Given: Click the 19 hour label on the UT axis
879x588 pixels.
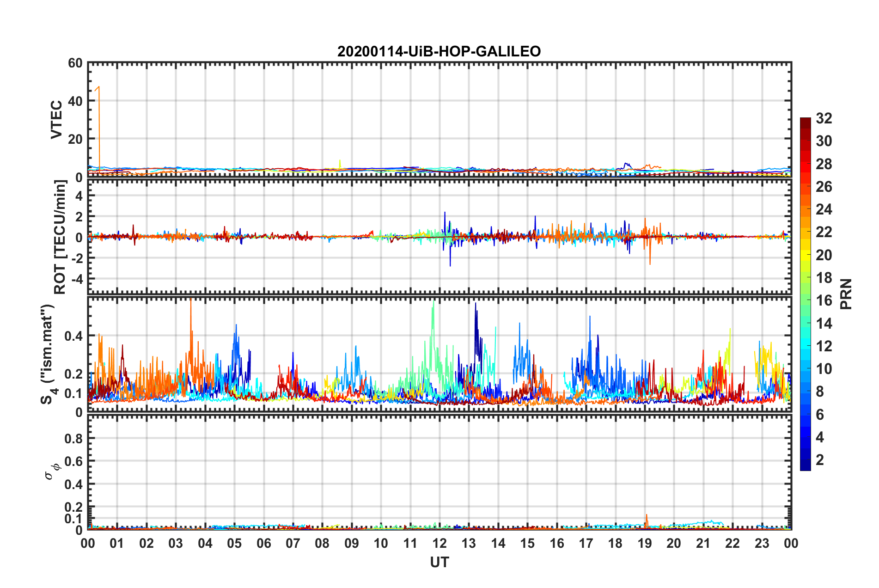Looking at the screenshot, I should click(645, 543).
